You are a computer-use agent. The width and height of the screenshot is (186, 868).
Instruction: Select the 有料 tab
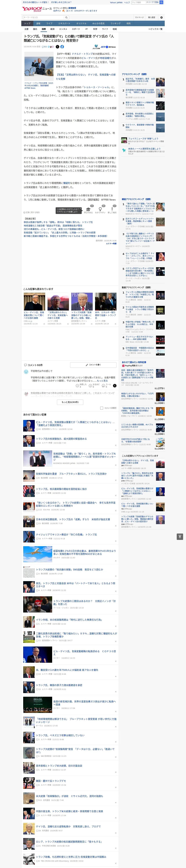[128, 24]
